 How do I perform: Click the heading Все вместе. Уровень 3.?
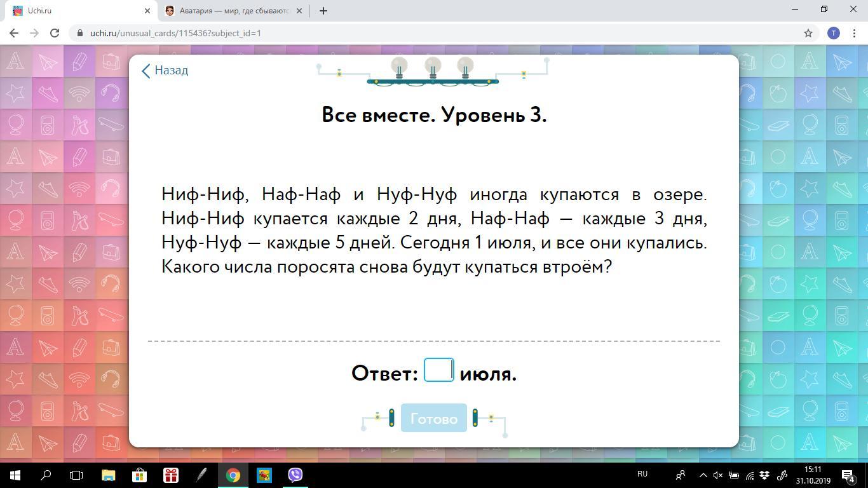(x=434, y=115)
